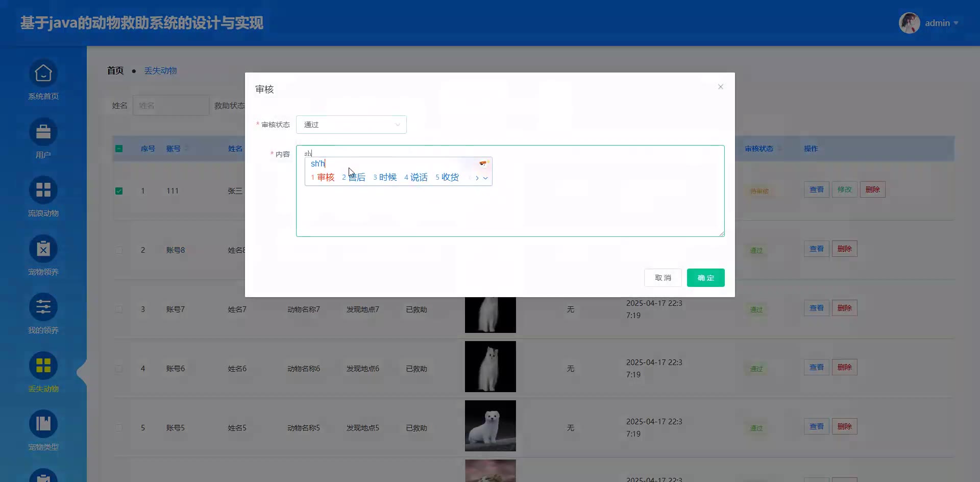Click the 发现地点6 cell

pos(363,369)
